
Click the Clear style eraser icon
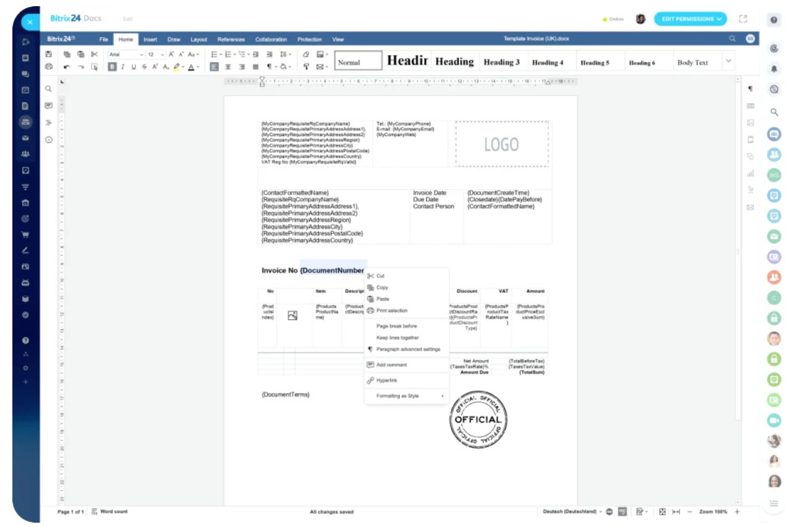click(x=306, y=54)
